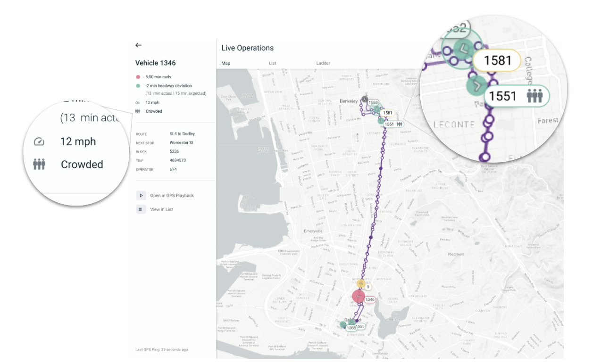Switch to the List tab
Viewport: 601px width, 364px height.
(x=272, y=63)
